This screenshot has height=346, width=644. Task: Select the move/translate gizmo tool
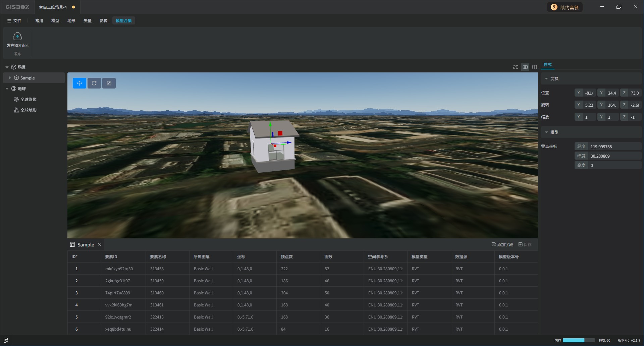[79, 83]
